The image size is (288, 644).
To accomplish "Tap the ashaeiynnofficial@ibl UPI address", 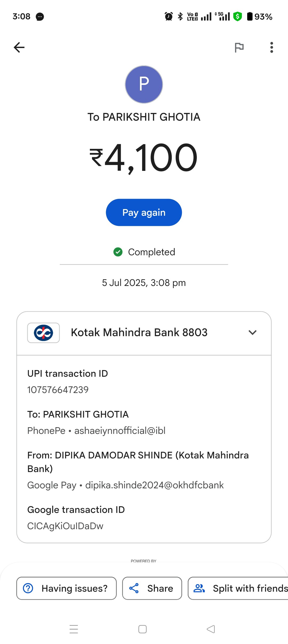I will click(x=120, y=431).
